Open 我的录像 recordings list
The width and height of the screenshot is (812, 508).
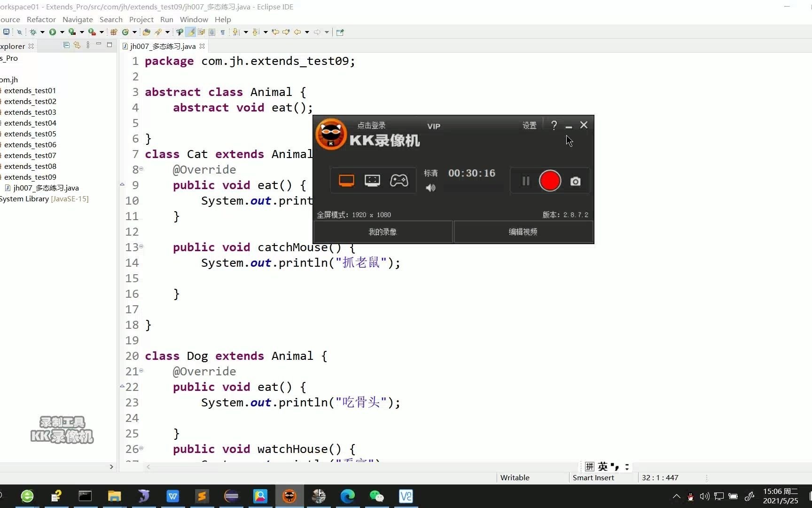pos(383,232)
